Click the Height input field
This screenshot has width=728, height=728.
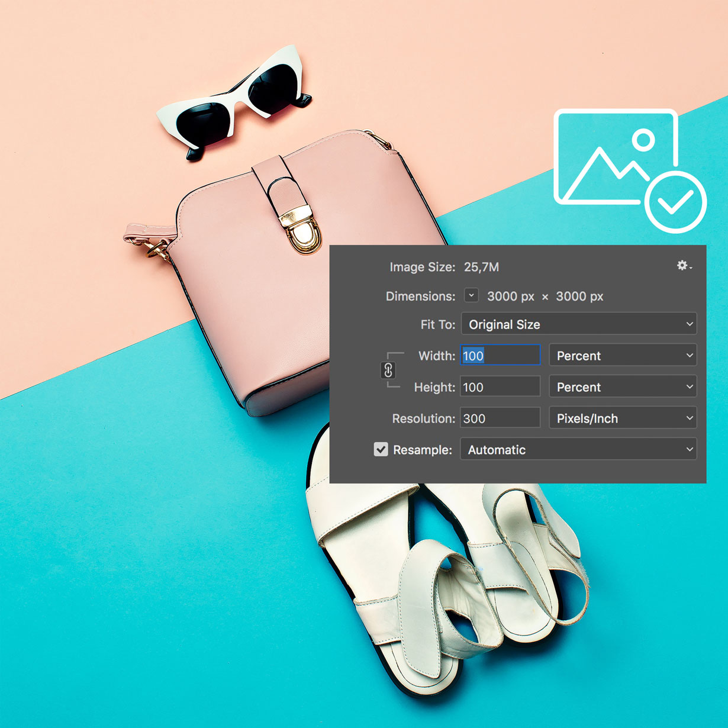pyautogui.click(x=500, y=386)
